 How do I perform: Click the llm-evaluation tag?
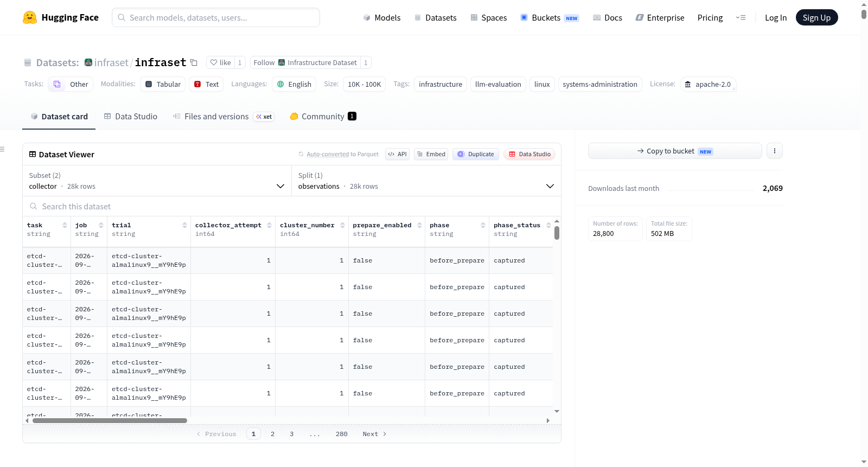498,84
